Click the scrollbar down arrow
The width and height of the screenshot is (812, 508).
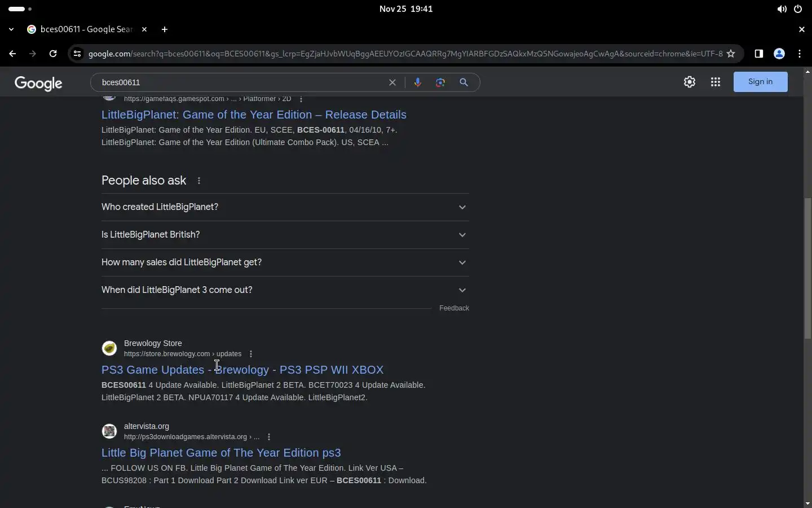[x=807, y=503]
